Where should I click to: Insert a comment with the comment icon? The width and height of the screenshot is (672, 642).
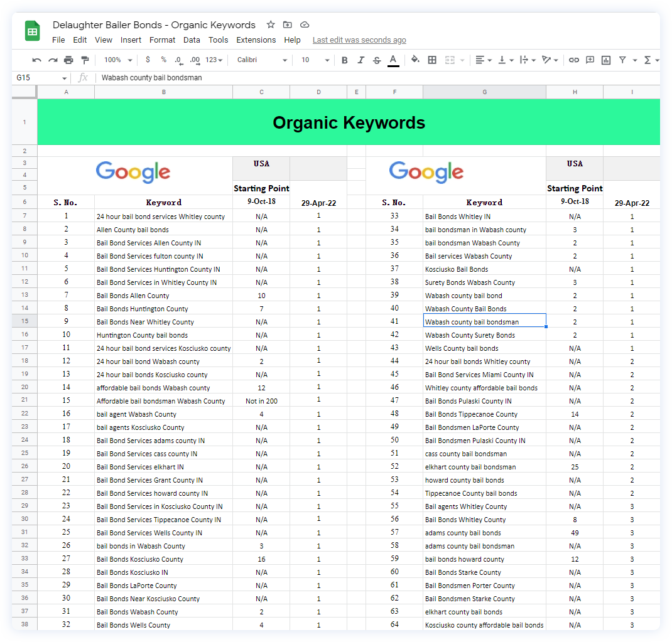pos(590,60)
